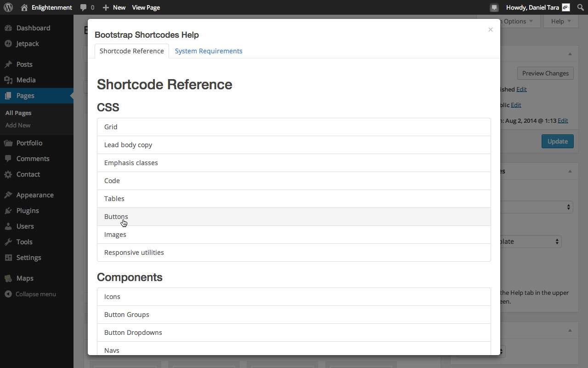
Task: Click the Comments sidebar icon
Action: pyautogui.click(x=8, y=159)
